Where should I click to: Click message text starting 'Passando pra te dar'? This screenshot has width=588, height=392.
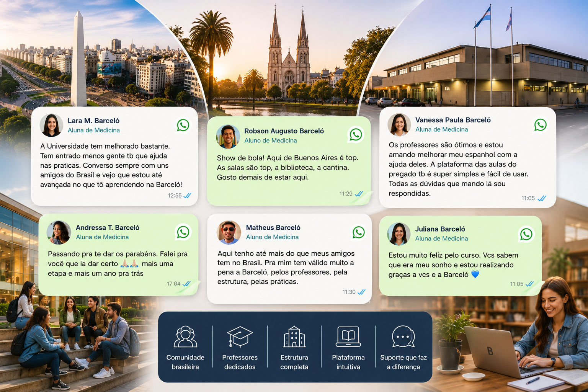coord(118,263)
